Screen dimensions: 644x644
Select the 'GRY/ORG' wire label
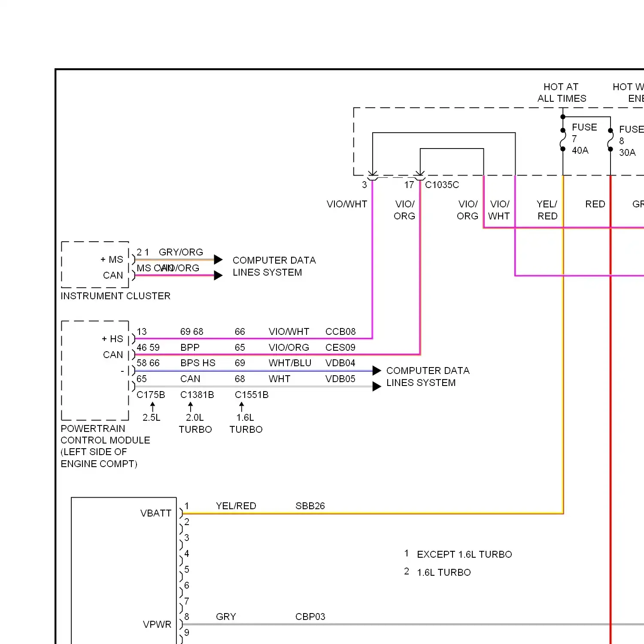click(181, 252)
